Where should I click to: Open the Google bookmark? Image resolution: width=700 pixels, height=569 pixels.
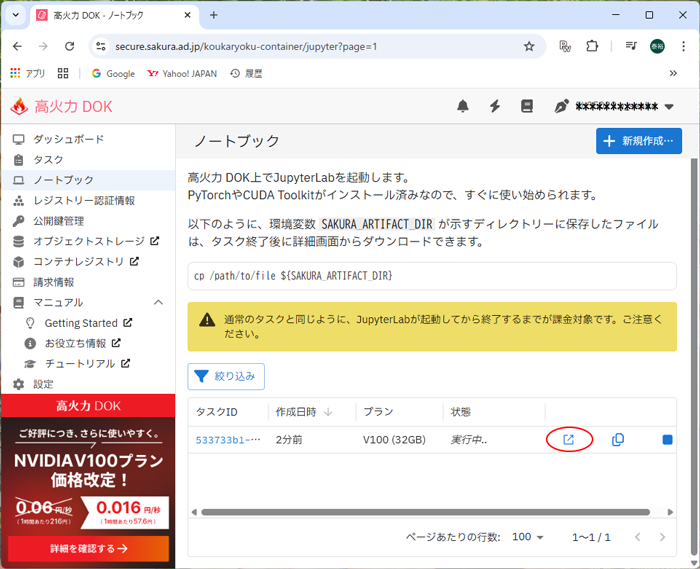(x=113, y=73)
